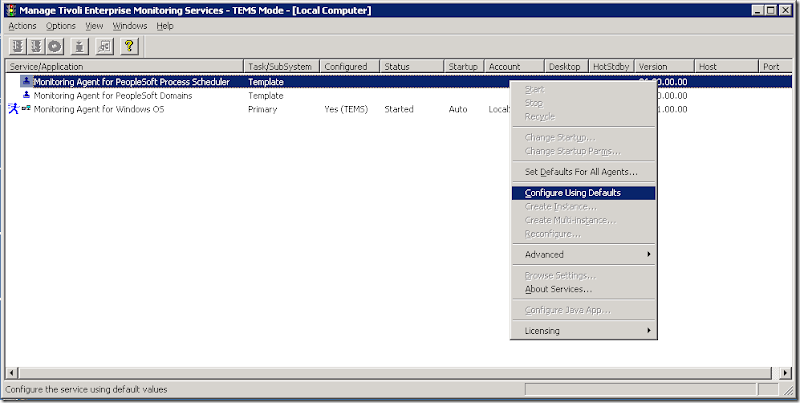The image size is (800, 403).
Task: Open the View menu
Action: tap(94, 26)
